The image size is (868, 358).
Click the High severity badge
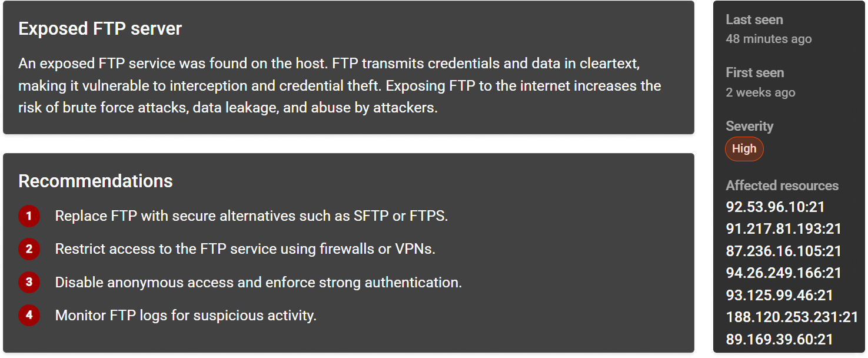tap(744, 149)
